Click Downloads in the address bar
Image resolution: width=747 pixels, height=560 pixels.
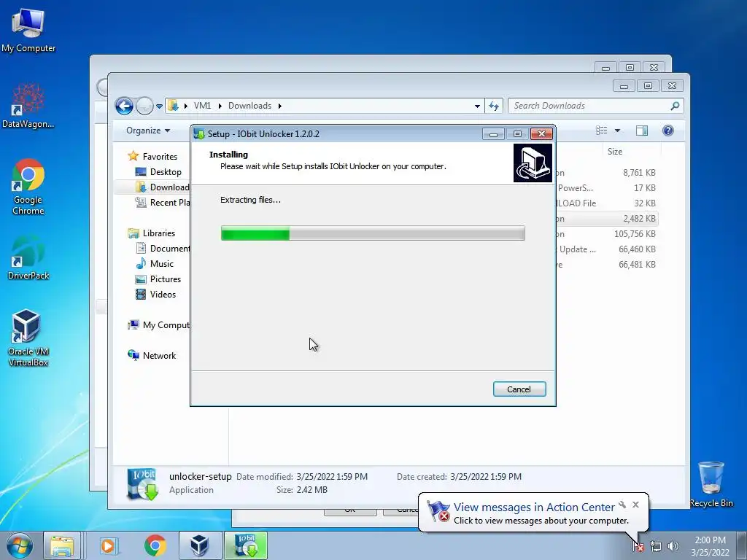coord(249,106)
